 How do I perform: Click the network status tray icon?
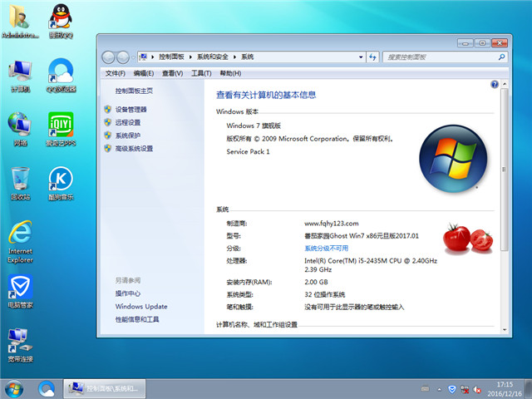(x=465, y=390)
